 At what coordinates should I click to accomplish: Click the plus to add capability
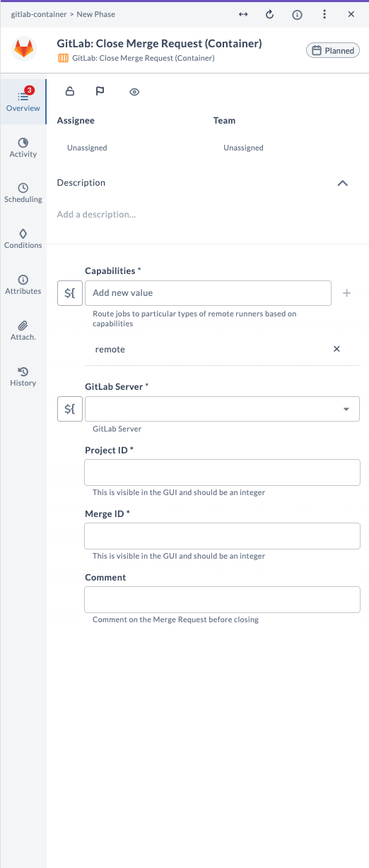[x=346, y=293]
